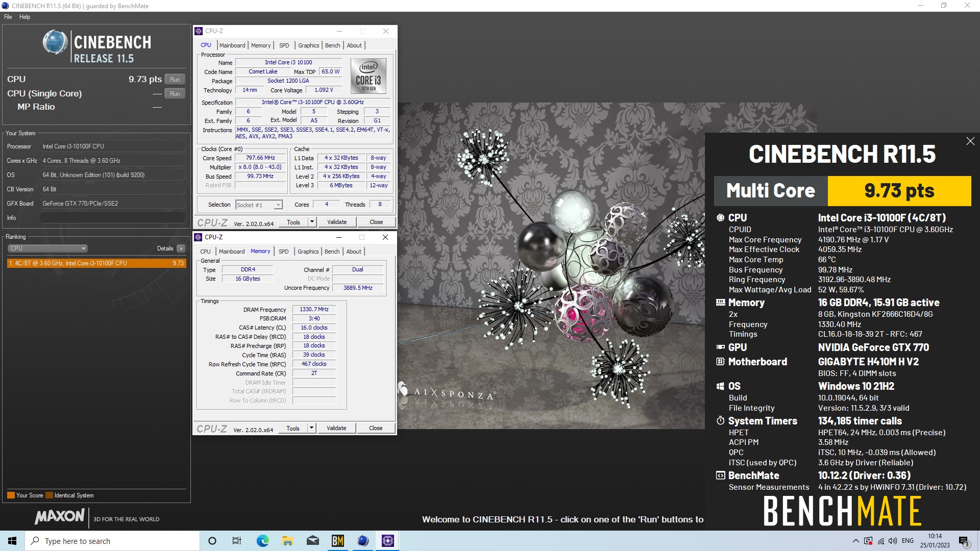Open Bench tab in upper CPU-Z
The image size is (980, 551).
click(x=333, y=45)
